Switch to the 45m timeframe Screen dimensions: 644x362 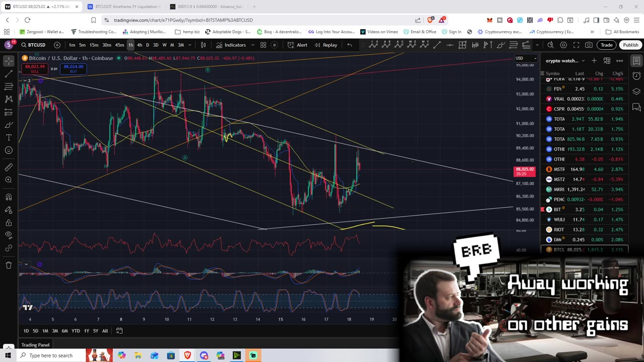click(x=119, y=45)
